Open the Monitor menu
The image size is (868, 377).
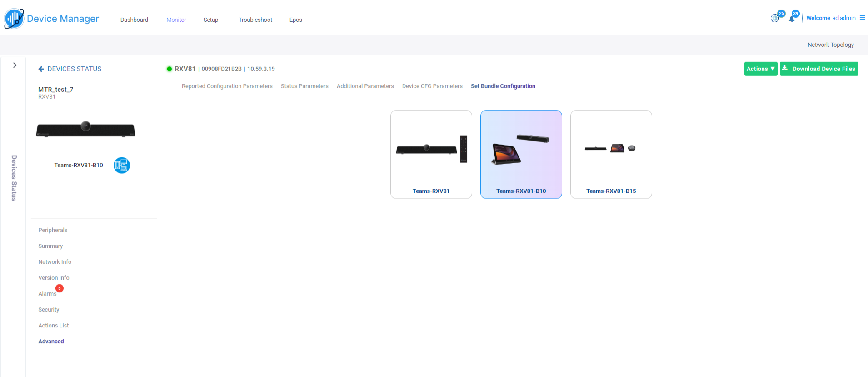click(176, 20)
